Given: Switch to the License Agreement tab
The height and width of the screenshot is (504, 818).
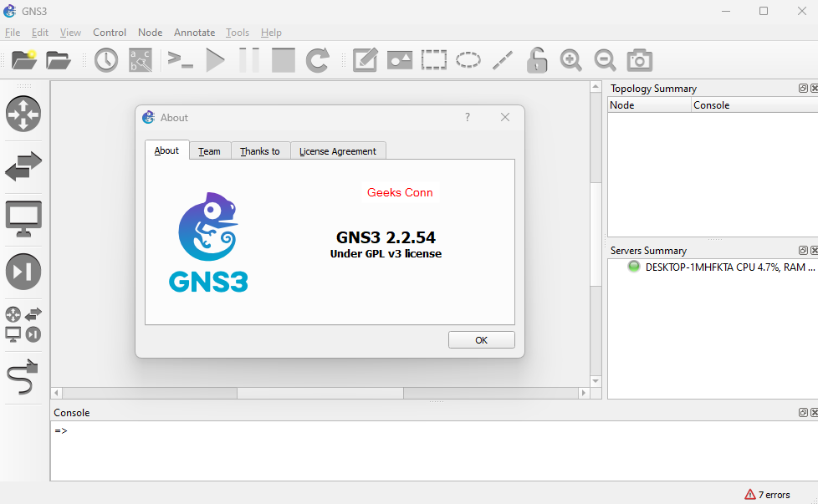Looking at the screenshot, I should (x=337, y=151).
